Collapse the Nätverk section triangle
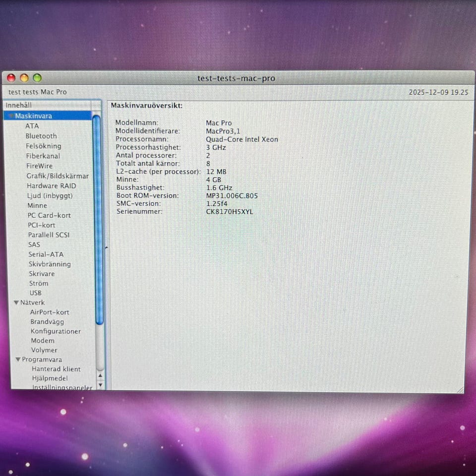The image size is (476, 476). point(16,302)
